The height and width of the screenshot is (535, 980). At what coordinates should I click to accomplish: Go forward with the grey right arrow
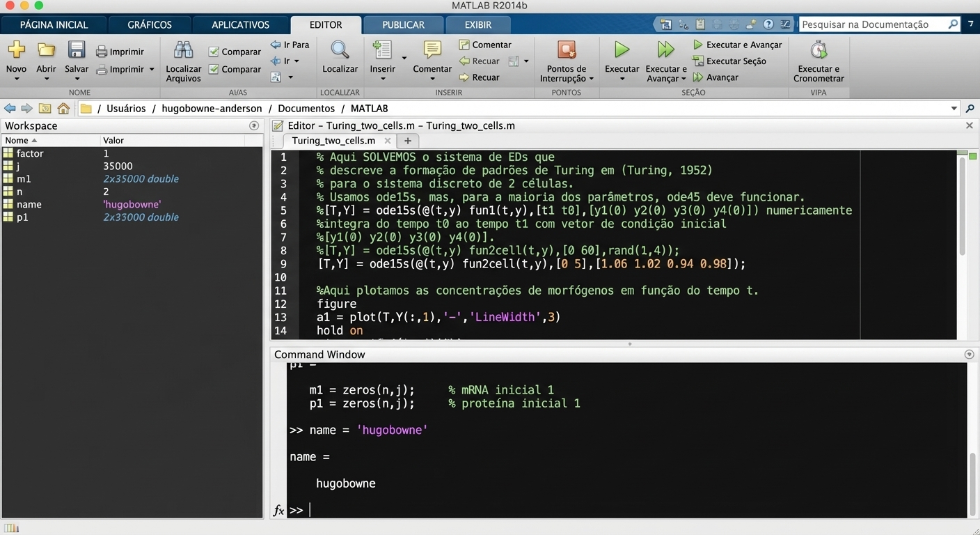(26, 108)
